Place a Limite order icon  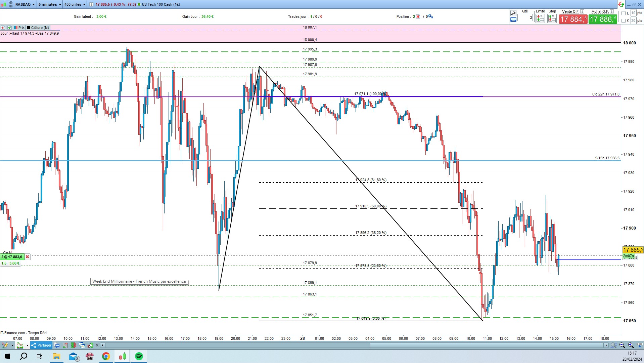(540, 18)
